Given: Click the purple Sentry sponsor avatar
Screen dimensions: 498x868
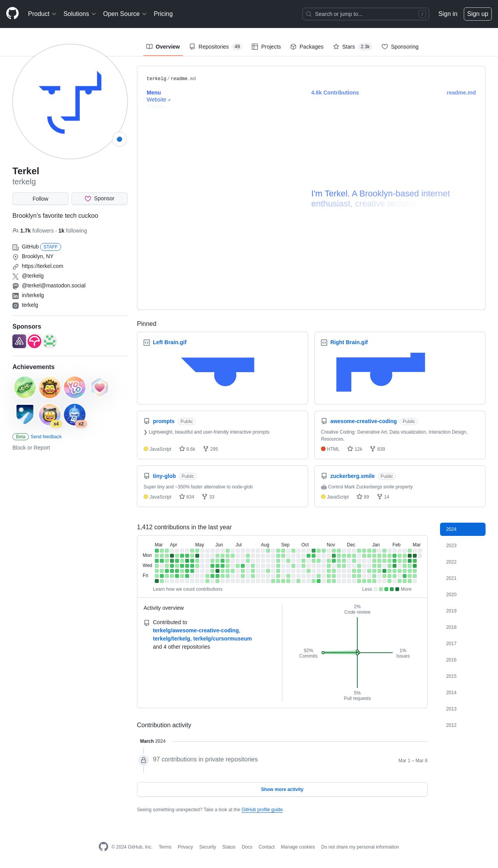Looking at the screenshot, I should coord(19,341).
